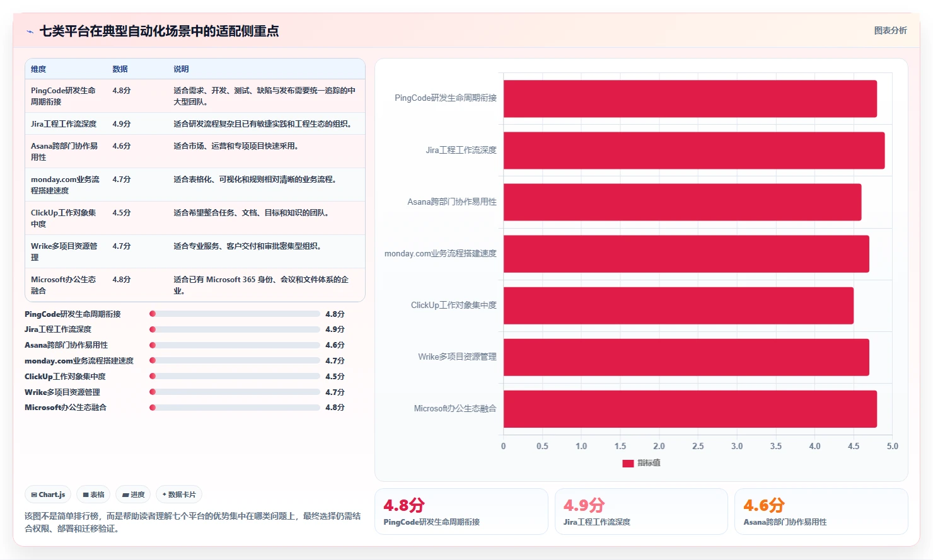Click the ClickUp工作对象集中度 chart axis label
933x560 pixels.
(x=454, y=306)
